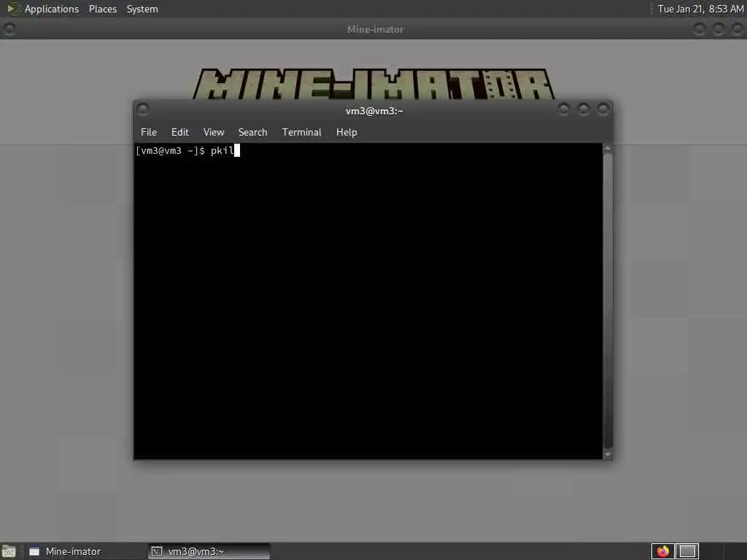The image size is (747, 560).
Task: Click the terminal vertical scrollbar track
Action: click(608, 301)
